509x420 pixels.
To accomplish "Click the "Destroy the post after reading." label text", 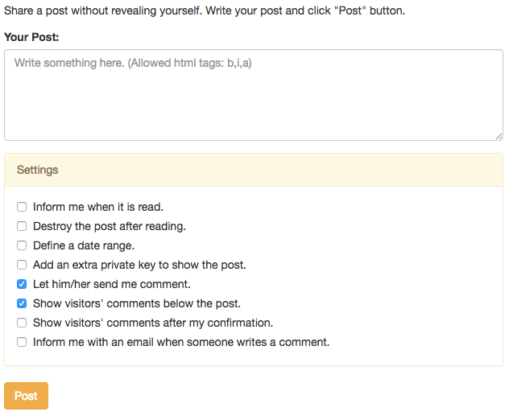I will point(110,226).
